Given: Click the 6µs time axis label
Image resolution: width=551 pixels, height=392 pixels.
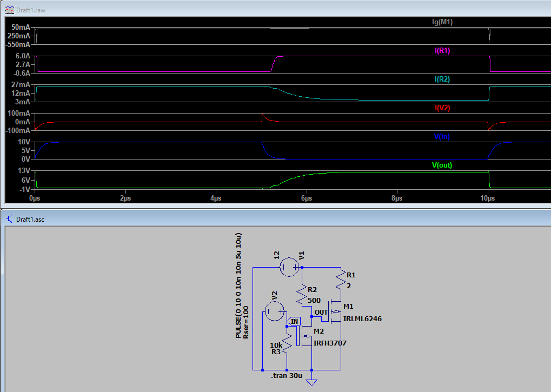Looking at the screenshot, I should pyautogui.click(x=307, y=198).
